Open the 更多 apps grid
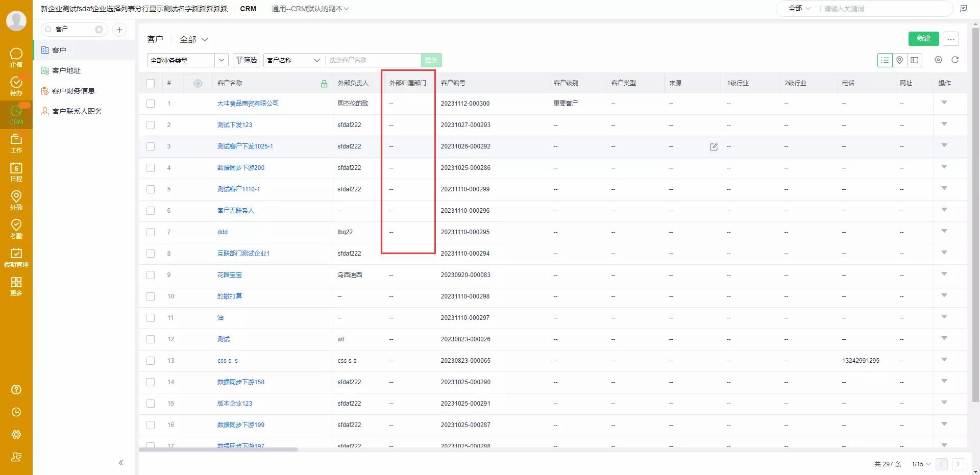The image size is (980, 475). (x=16, y=286)
